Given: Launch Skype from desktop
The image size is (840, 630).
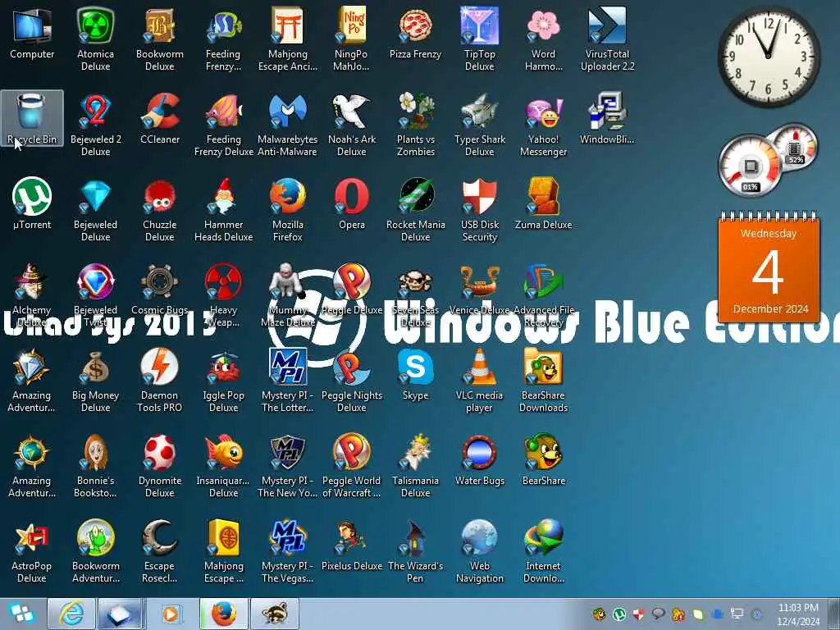Looking at the screenshot, I should coord(415,374).
